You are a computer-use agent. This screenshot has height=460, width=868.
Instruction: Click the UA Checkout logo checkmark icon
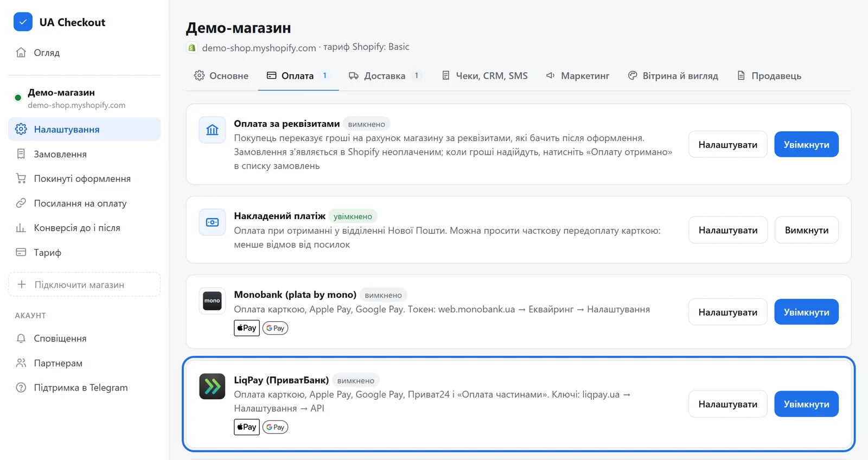tap(23, 22)
